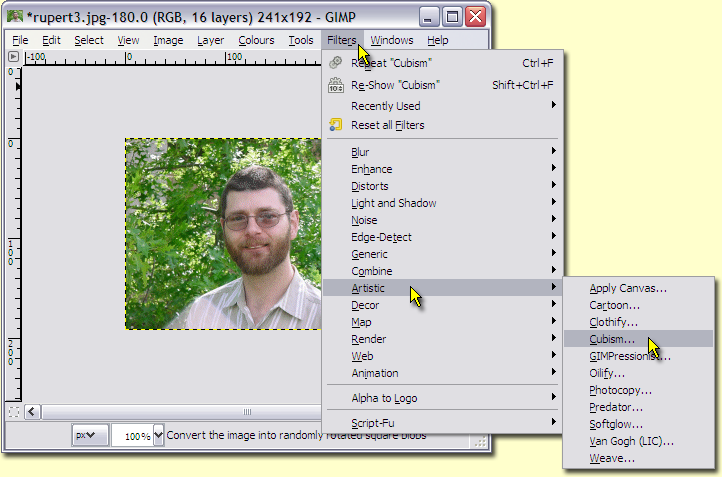Open the zoom percentage dropdown arrow
Screen dimensions: 722x477
tap(157, 436)
